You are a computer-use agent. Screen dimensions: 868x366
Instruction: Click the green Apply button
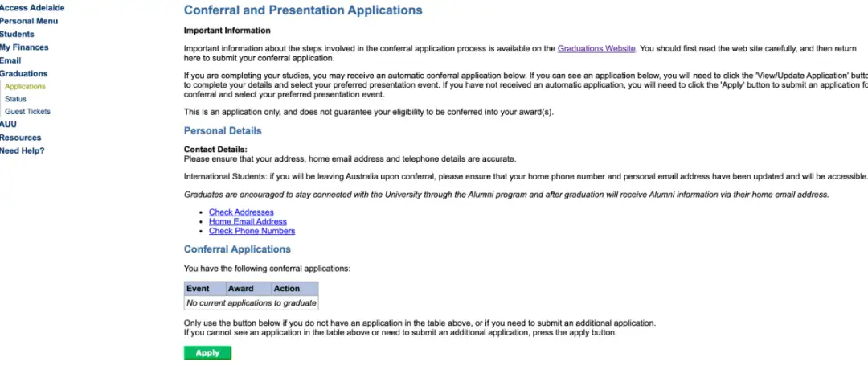pyautogui.click(x=207, y=352)
